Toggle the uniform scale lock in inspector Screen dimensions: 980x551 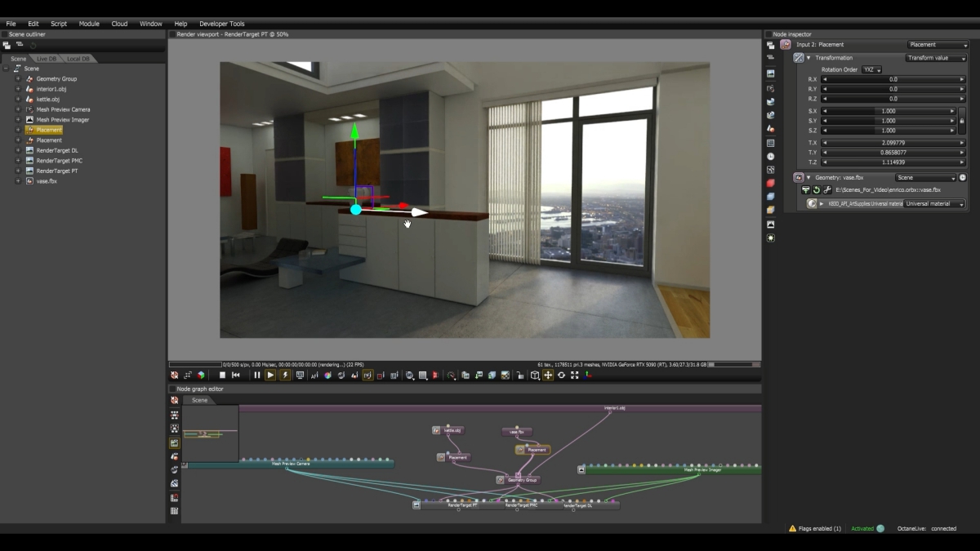(962, 121)
